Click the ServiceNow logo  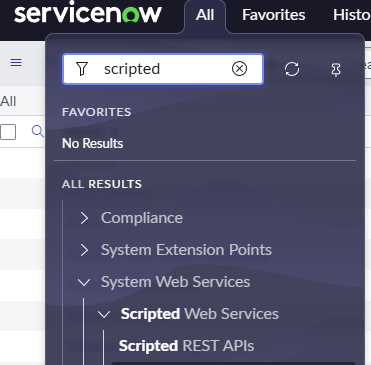pos(88,13)
